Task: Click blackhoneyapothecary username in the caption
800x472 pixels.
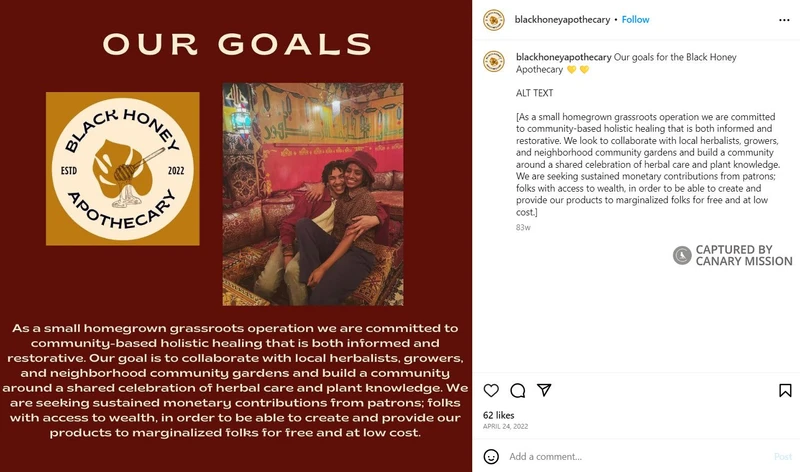Action: [x=561, y=57]
